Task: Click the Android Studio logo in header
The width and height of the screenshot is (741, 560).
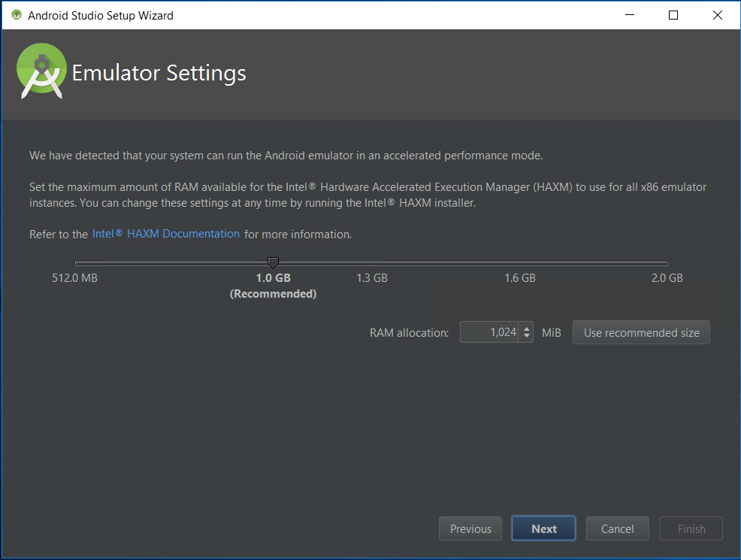Action: [x=41, y=71]
